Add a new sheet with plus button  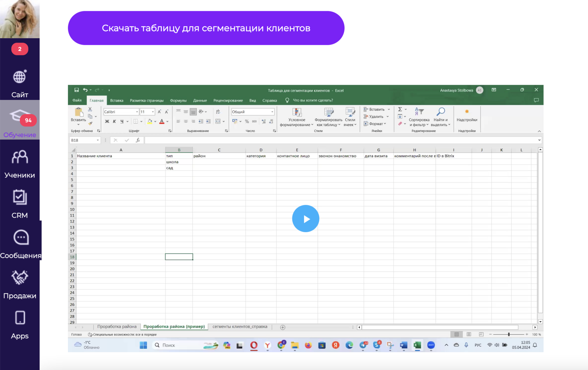pos(283,327)
